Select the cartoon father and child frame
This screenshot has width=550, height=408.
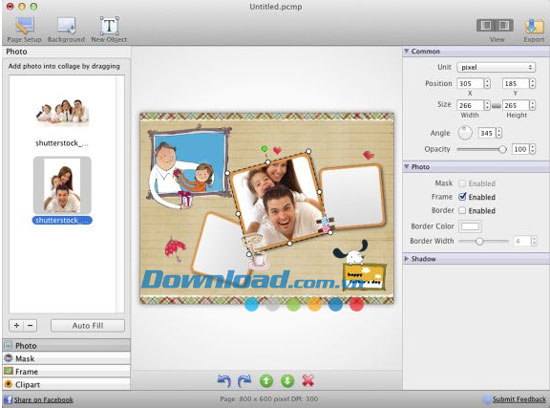click(x=189, y=167)
